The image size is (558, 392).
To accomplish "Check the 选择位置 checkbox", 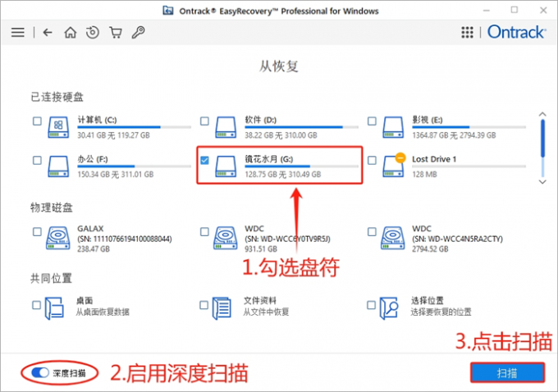I will point(371,305).
